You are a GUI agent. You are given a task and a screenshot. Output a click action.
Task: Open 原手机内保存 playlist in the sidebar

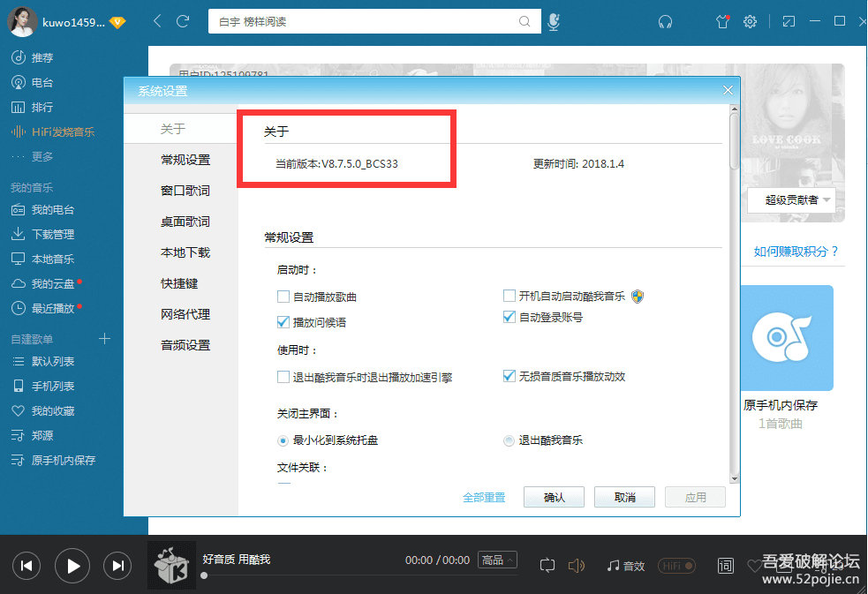pyautogui.click(x=54, y=460)
